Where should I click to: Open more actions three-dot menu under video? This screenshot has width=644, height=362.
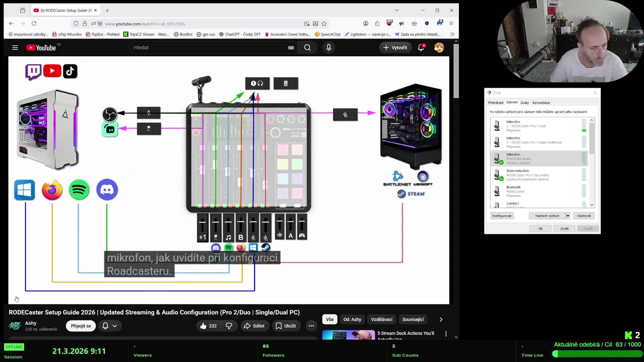pyautogui.click(x=311, y=326)
